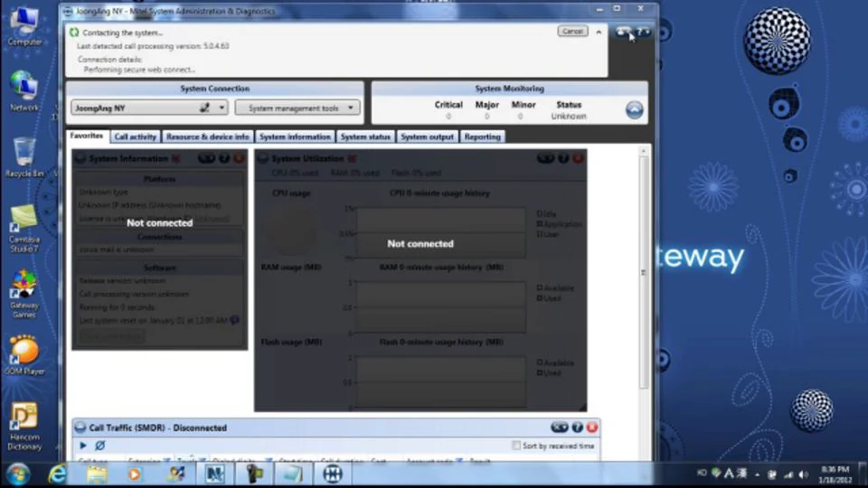Switch to Mitel Administration taskbar button
868x488 pixels.
[x=333, y=474]
